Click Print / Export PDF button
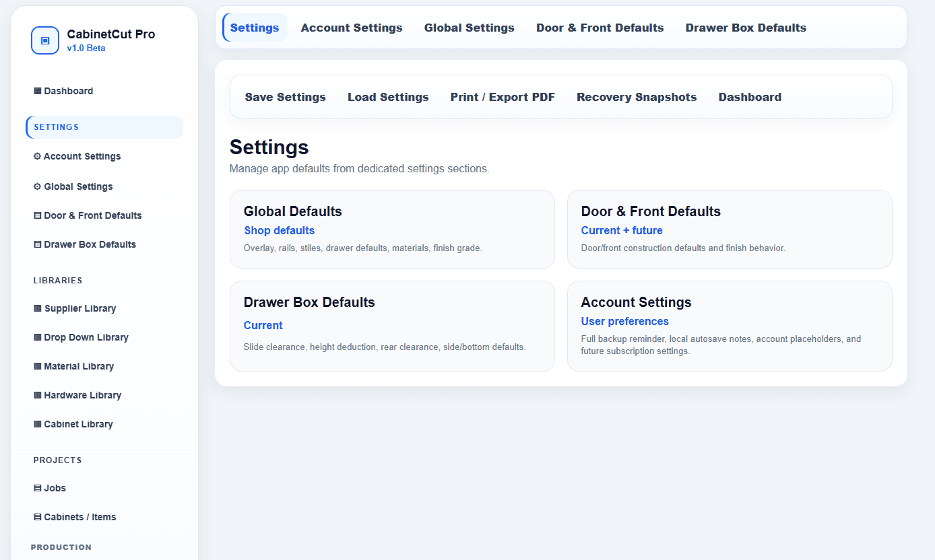Screen dimensions: 935x560 pyautogui.click(x=503, y=97)
